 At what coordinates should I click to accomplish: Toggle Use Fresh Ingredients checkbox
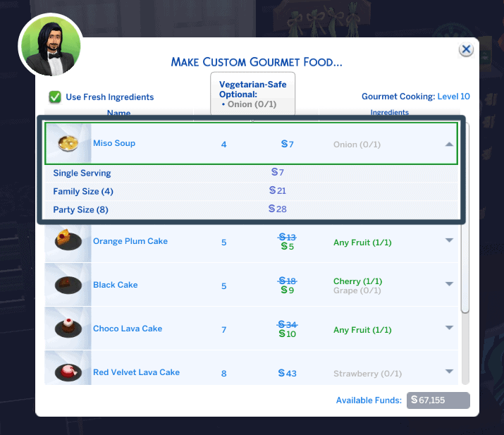pos(54,97)
